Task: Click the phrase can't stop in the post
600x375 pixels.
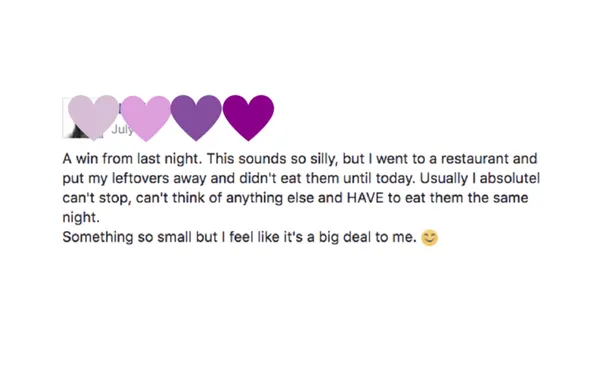Action: [x=97, y=198]
